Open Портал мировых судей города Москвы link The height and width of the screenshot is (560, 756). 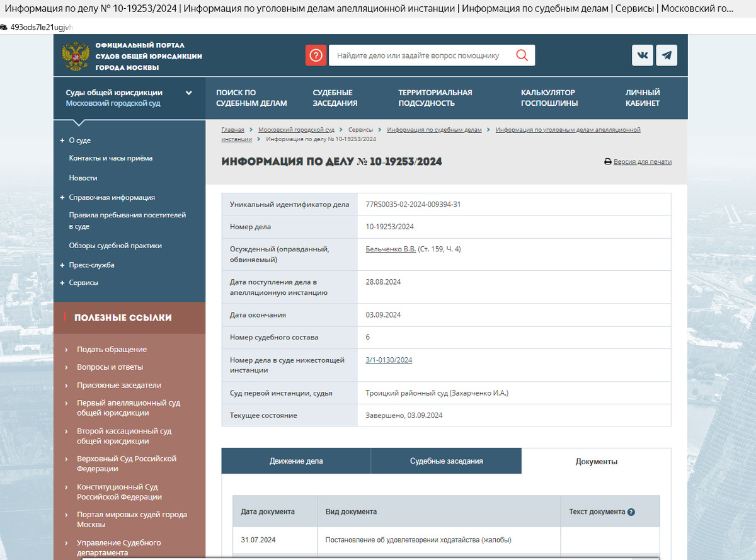(132, 520)
